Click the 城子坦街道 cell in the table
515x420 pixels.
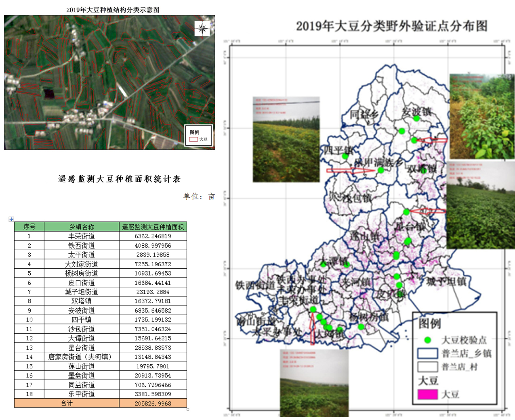coord(81,292)
